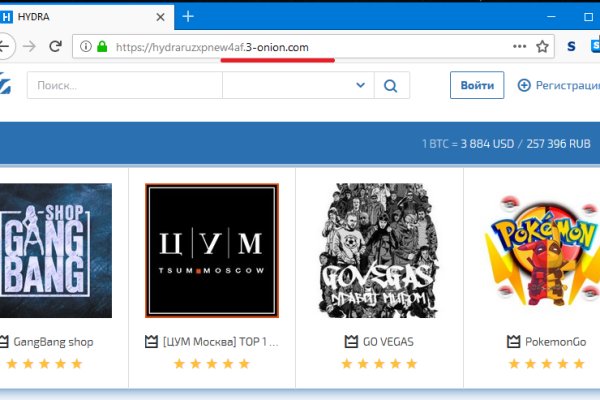600x400 pixels.
Task: Open the page actions three-dot menu
Action: tap(518, 46)
